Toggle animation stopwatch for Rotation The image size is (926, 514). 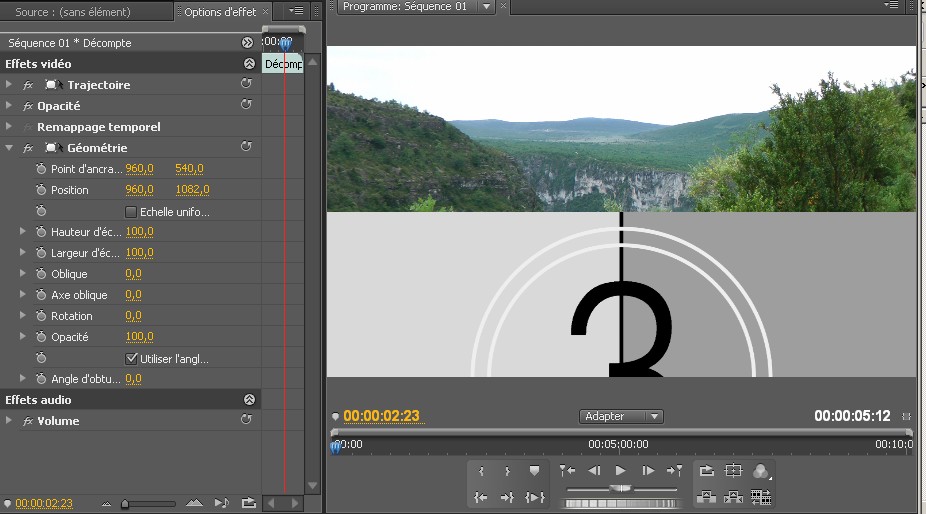[41, 315]
